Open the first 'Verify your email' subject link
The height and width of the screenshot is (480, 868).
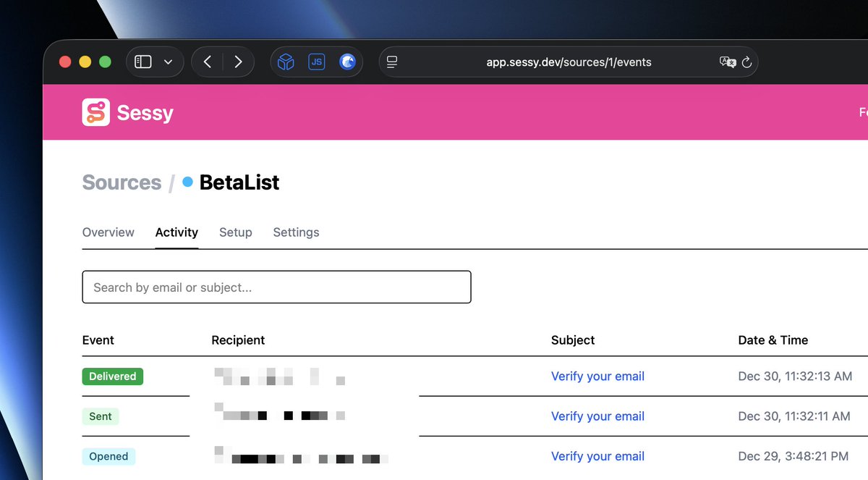[x=597, y=376]
